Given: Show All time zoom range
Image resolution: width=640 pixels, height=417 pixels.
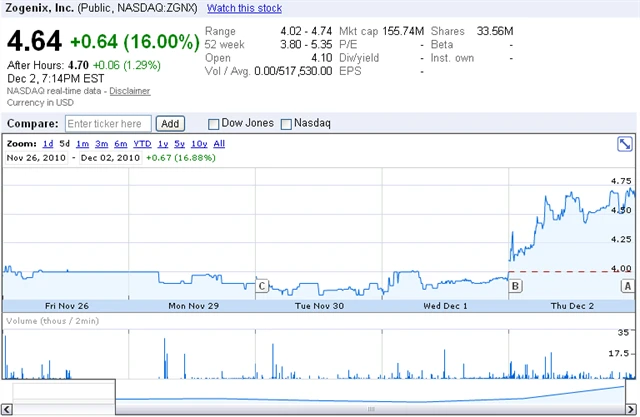Looking at the screenshot, I should tap(219, 144).
